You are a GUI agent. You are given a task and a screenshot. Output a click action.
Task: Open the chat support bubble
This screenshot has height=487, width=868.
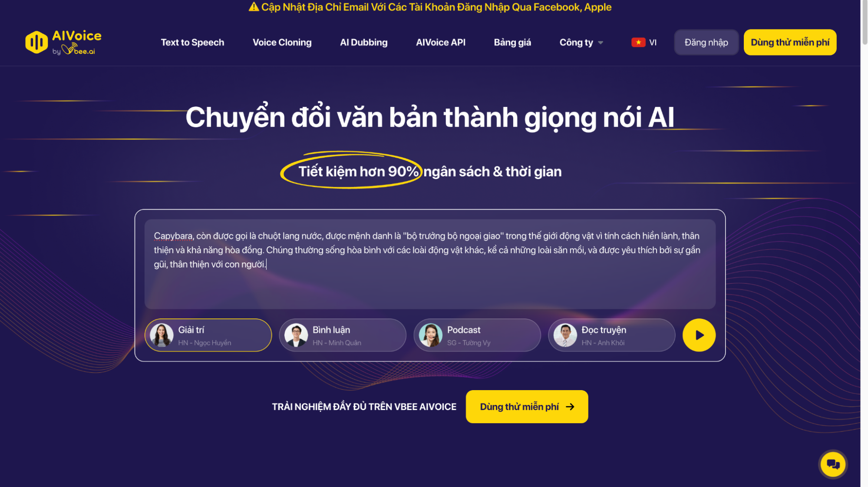pos(832,464)
